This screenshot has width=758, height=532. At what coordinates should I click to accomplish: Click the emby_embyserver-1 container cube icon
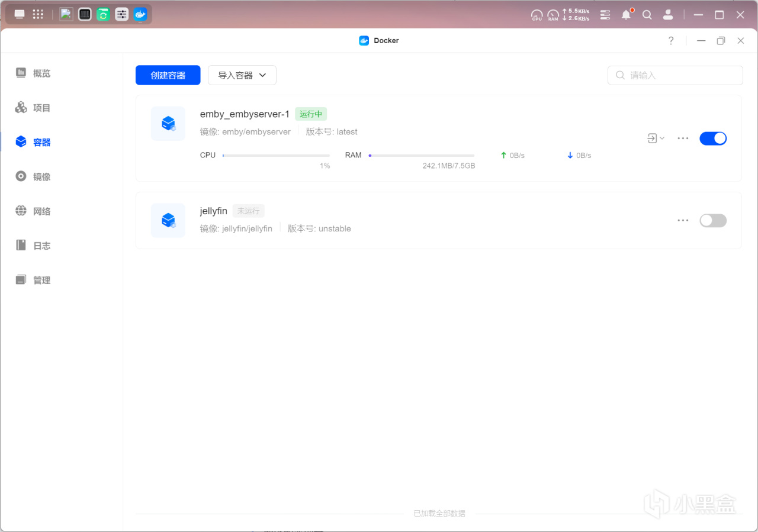[168, 124]
